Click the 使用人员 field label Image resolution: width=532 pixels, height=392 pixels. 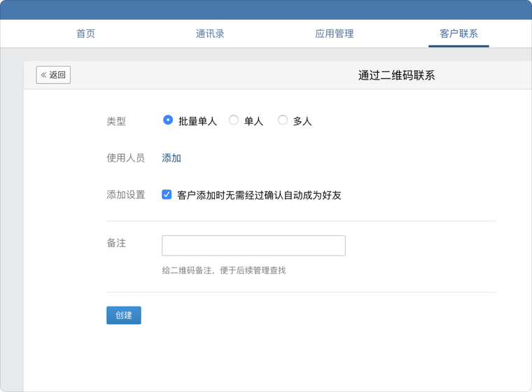point(125,157)
